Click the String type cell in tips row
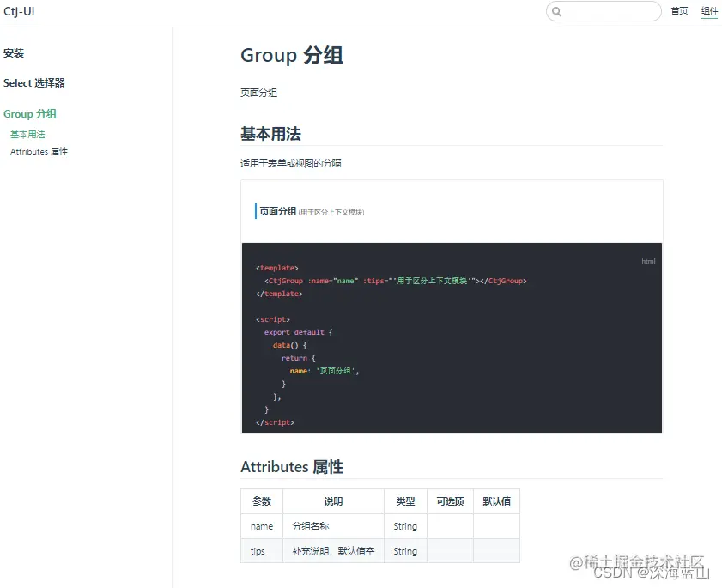 (406, 551)
